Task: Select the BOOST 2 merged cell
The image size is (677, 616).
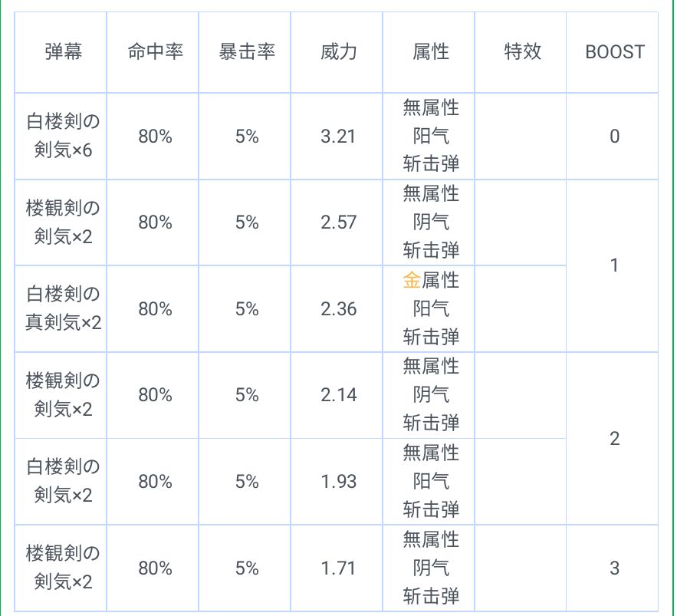Action: coord(613,439)
